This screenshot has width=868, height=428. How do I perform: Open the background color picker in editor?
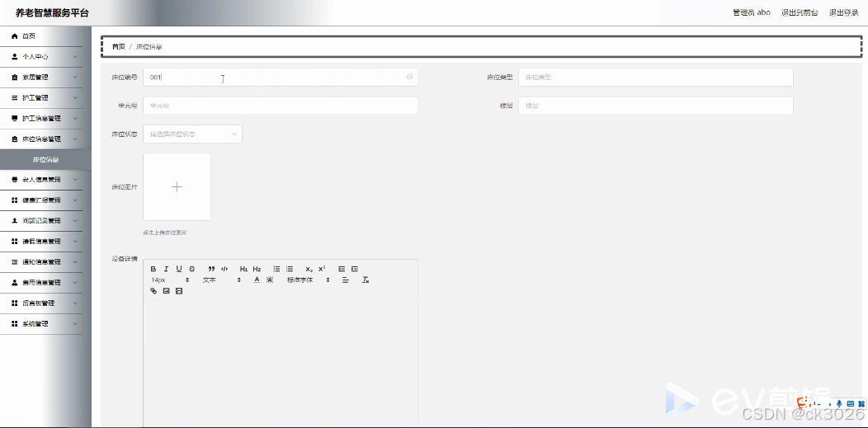tap(270, 280)
